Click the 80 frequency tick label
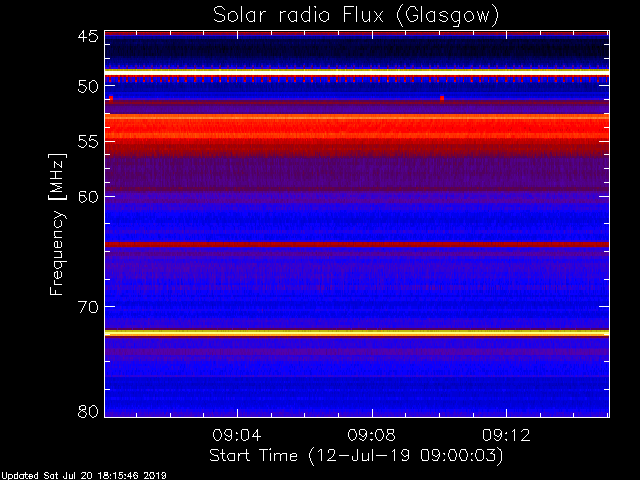Image resolution: width=640 pixels, height=480 pixels. tap(88, 411)
